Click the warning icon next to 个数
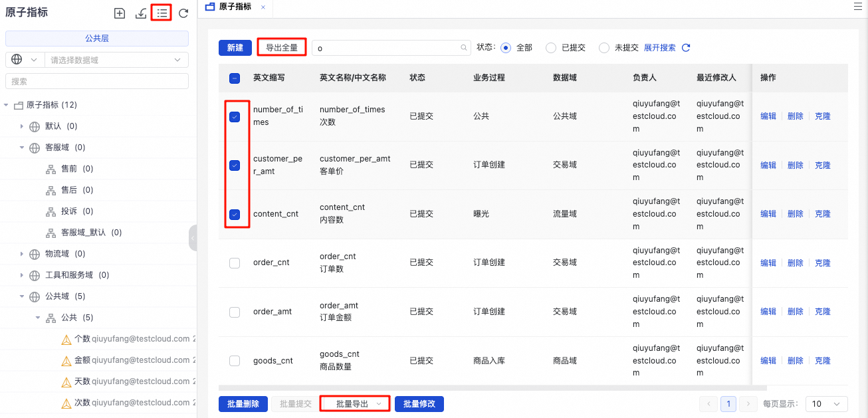868x418 pixels. [66, 339]
